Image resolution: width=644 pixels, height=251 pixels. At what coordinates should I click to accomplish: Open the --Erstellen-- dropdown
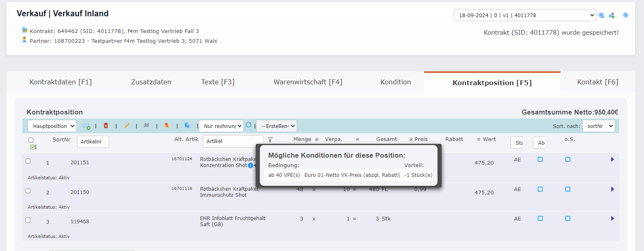click(277, 126)
